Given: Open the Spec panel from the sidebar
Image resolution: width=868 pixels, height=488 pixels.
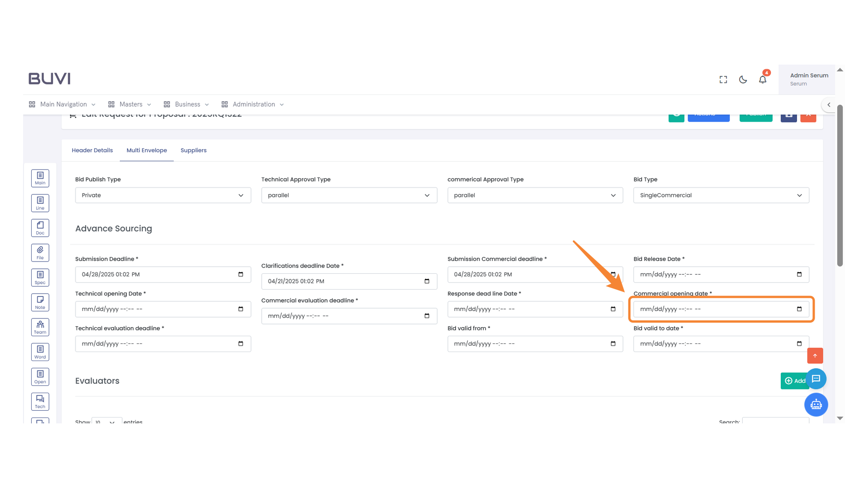Looking at the screenshot, I should click(x=40, y=277).
